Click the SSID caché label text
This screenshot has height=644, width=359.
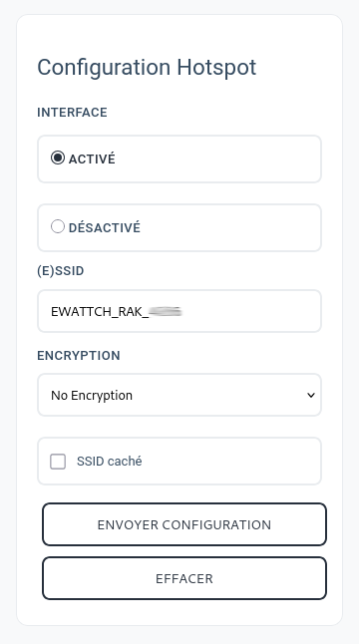[x=110, y=462]
